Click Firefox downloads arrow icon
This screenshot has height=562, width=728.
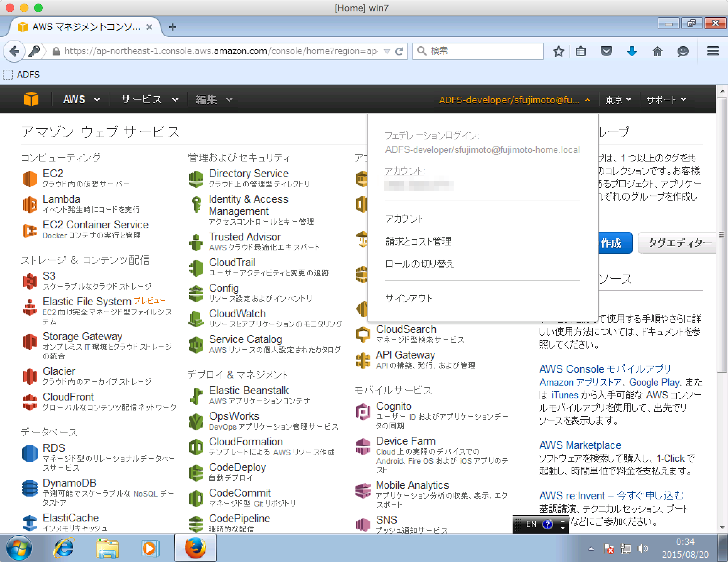632,51
